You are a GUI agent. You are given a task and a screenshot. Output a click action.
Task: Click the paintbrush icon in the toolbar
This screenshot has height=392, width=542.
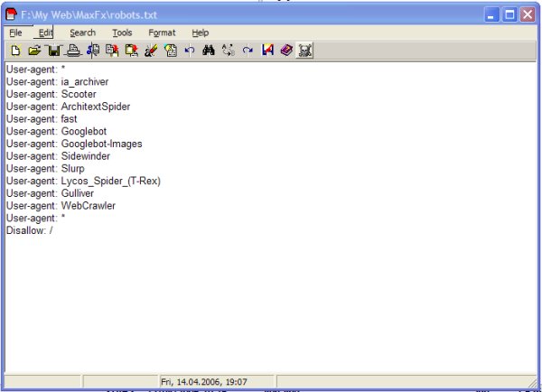click(150, 51)
